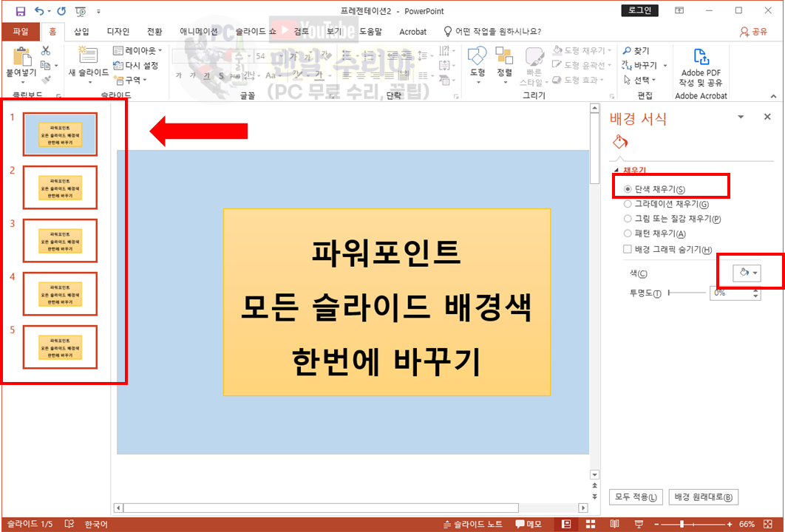Open 구역 section dropdown
Viewport: 785px width, 532px height.
coord(130,80)
